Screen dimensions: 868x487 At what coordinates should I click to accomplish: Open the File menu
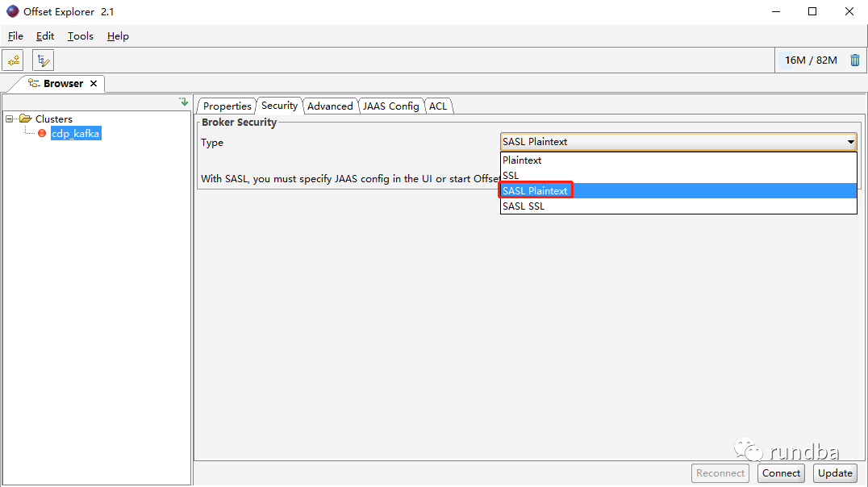tap(15, 36)
